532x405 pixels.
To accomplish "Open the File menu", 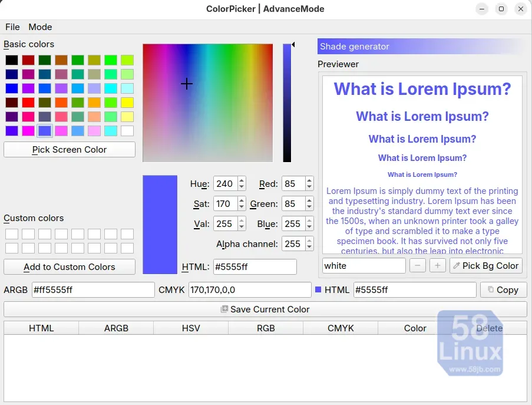I will [12, 27].
